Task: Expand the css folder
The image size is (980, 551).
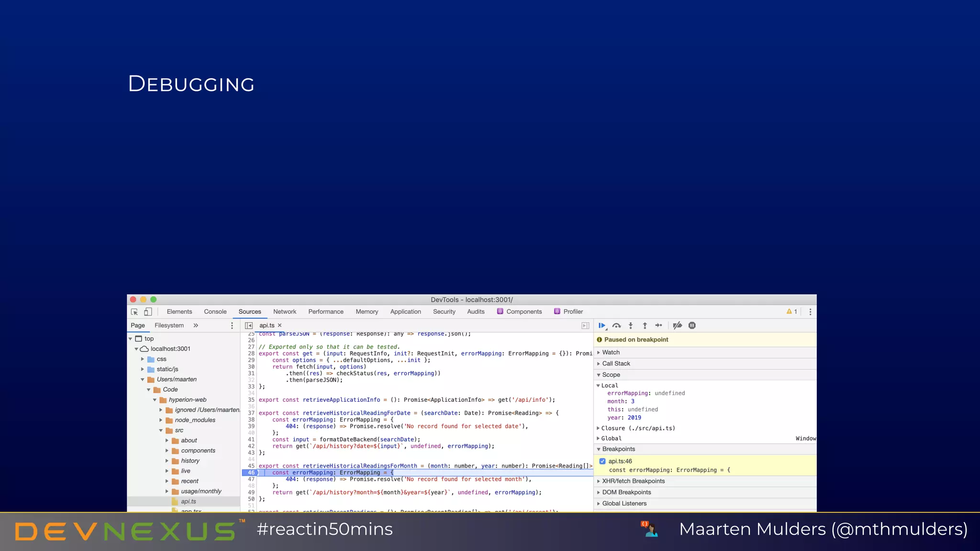Action: point(143,359)
